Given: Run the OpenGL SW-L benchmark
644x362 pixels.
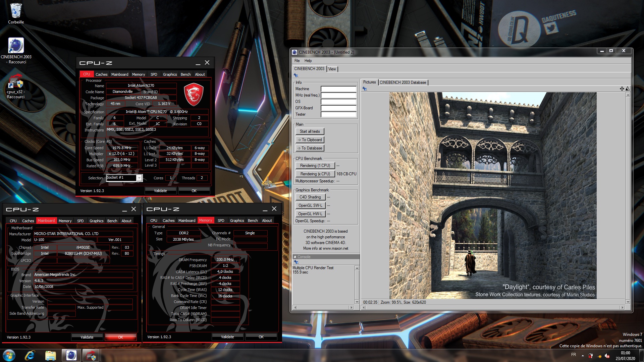Looking at the screenshot, I should click(x=310, y=205).
